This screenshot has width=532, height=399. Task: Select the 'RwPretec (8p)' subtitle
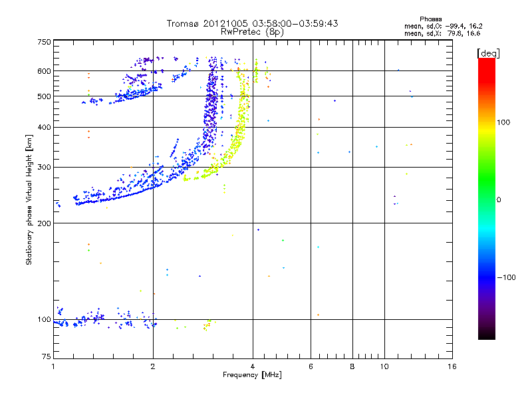click(x=252, y=32)
